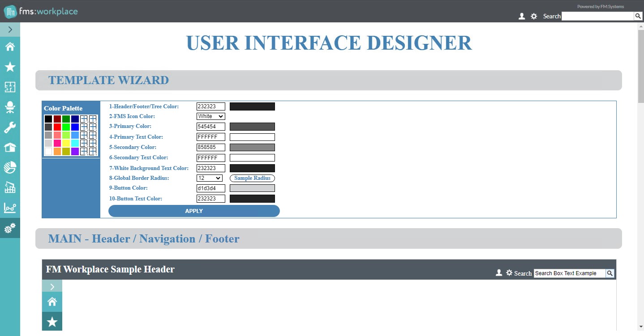Click the open box icon in sidebar
Image resolution: width=644 pixels, height=336 pixels.
[x=10, y=148]
